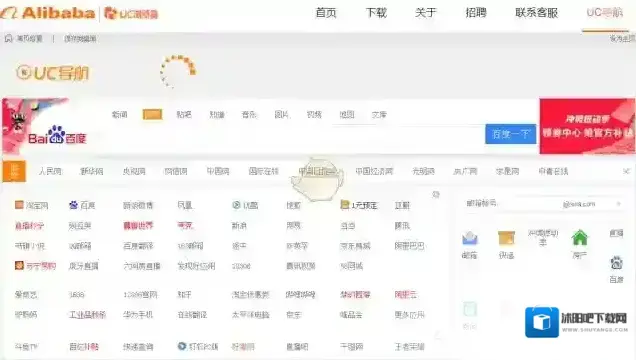Open the site grid settings gear
Viewport: 636px width, 360px height.
tap(436, 195)
